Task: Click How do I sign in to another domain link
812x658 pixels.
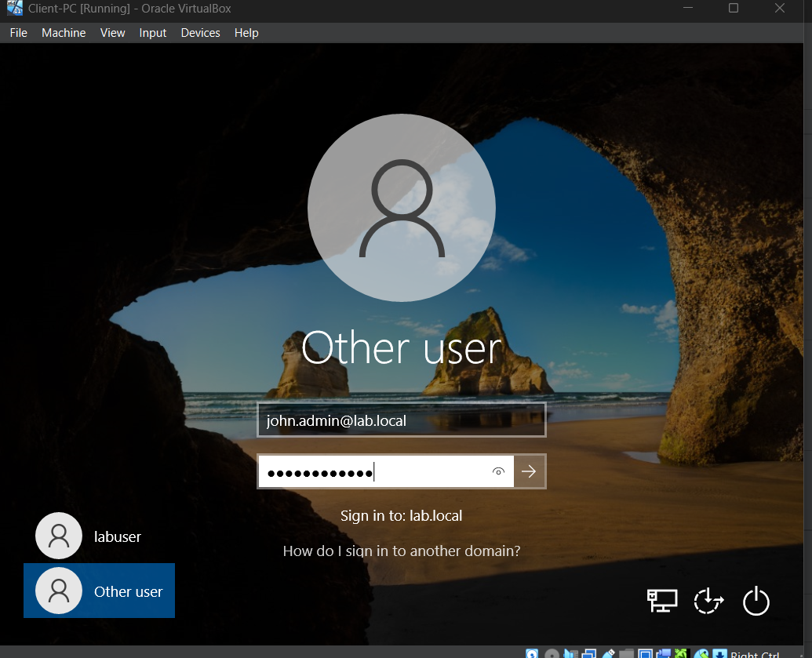Action: click(402, 551)
